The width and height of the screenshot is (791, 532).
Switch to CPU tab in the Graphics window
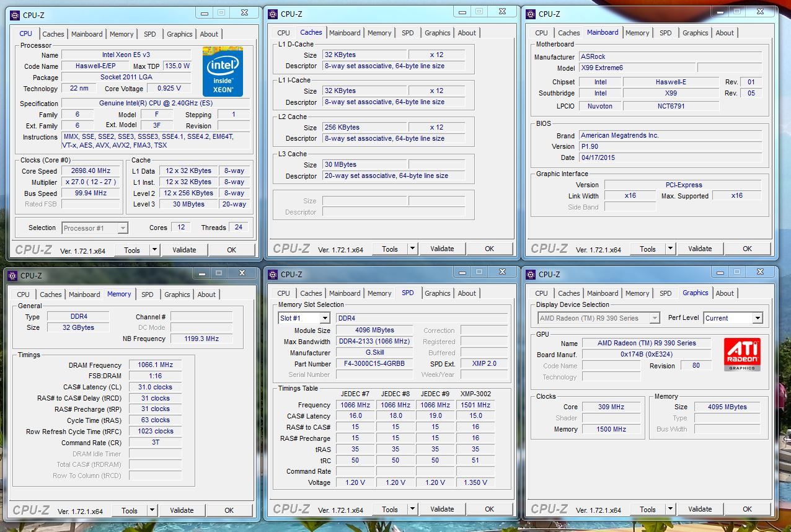[x=541, y=293]
